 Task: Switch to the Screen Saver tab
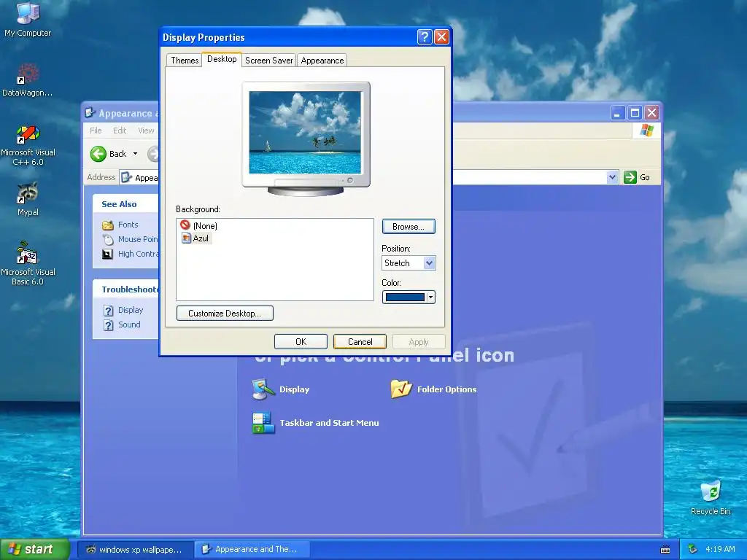(x=268, y=61)
